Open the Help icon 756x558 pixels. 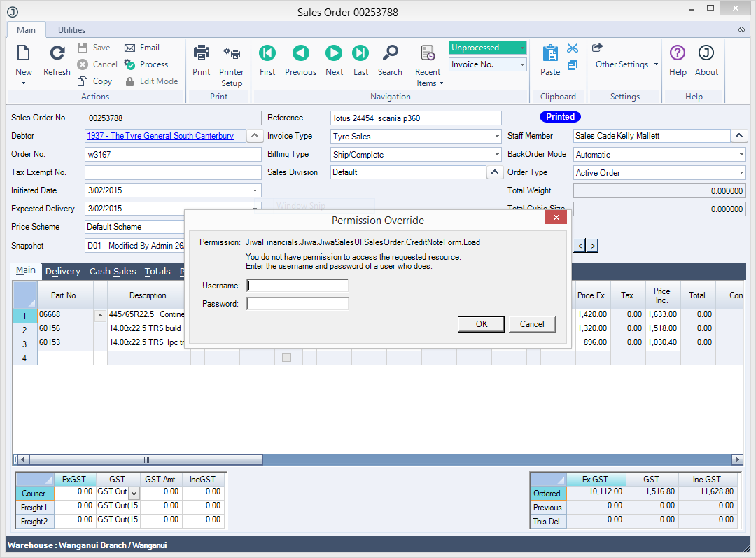[678, 54]
